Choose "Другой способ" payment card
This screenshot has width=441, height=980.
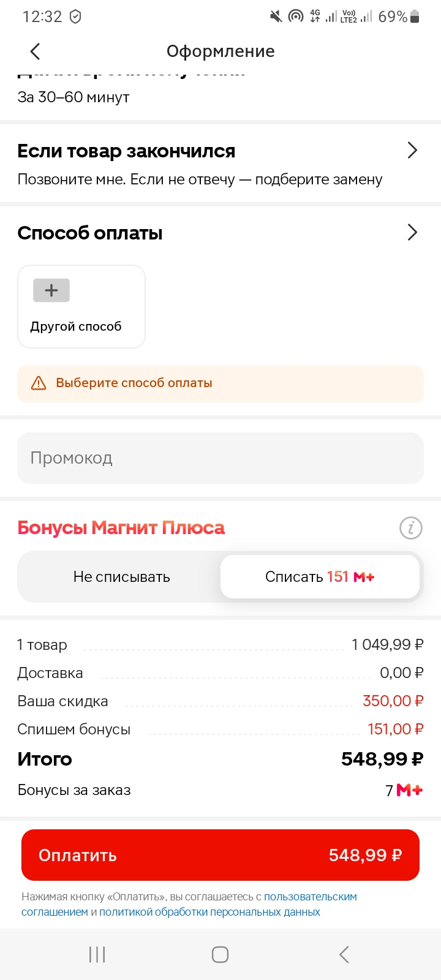(x=81, y=306)
